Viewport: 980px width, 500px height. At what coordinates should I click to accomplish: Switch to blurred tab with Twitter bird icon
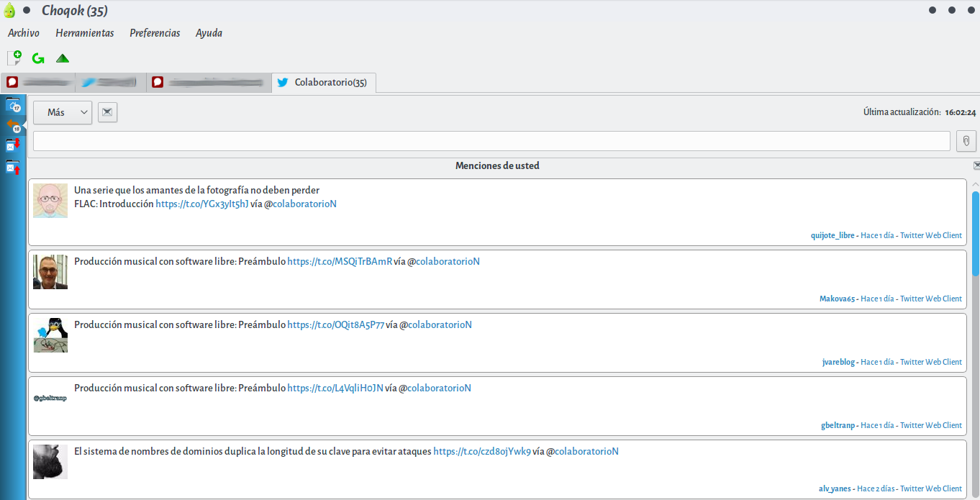pos(110,82)
